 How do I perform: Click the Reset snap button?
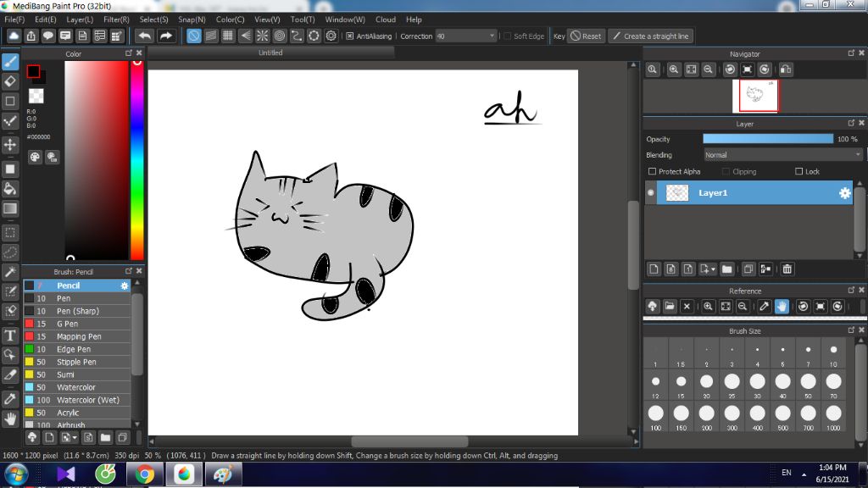[587, 36]
